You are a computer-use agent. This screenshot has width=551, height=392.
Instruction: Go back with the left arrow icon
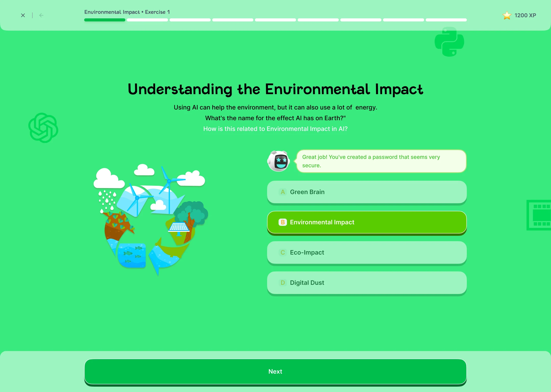tap(41, 15)
